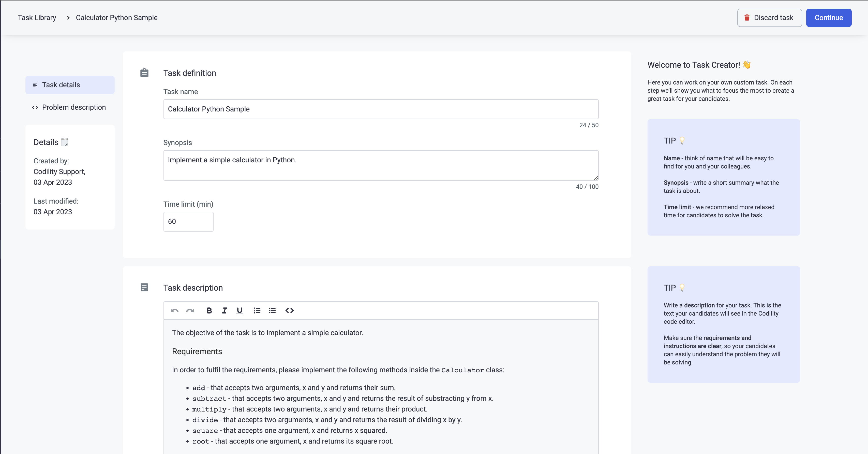Viewport: 868px width, 454px height.
Task: Click the Task definition clipboard icon
Action: 144,73
